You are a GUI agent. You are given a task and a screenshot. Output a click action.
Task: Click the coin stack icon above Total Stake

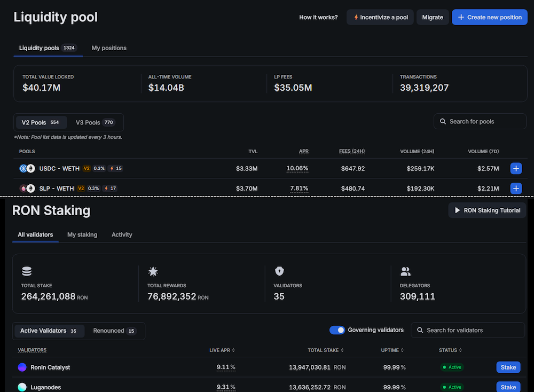coord(27,271)
